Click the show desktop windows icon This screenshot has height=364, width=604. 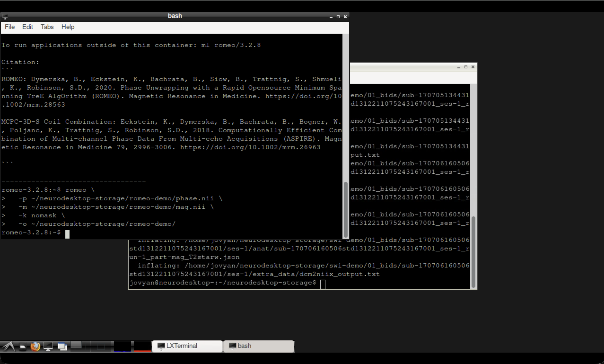62,346
